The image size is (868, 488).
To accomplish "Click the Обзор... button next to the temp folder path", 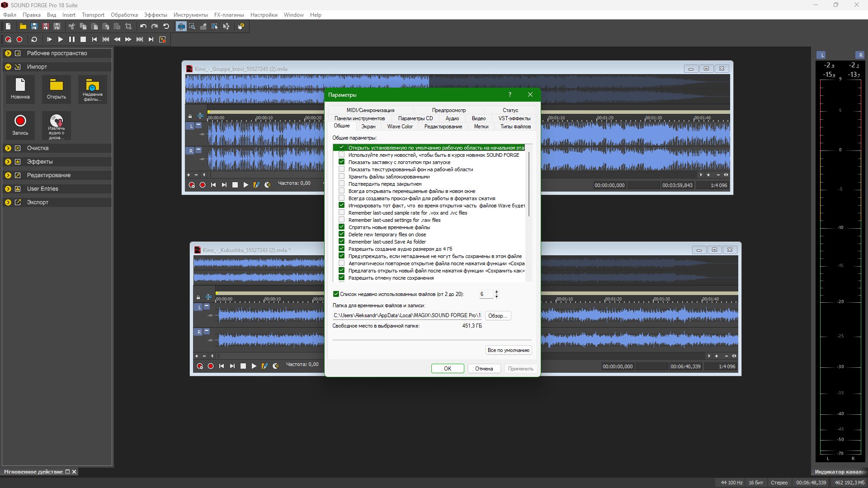I will (x=498, y=316).
